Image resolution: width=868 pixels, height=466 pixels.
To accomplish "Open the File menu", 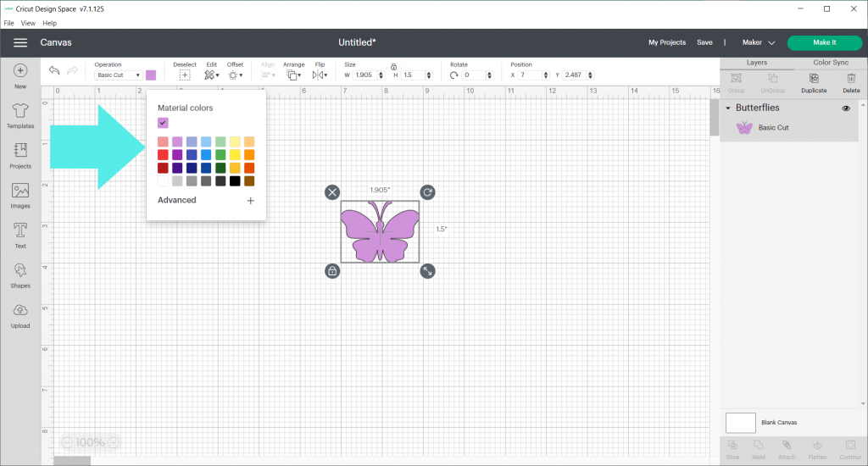I will (x=8, y=23).
